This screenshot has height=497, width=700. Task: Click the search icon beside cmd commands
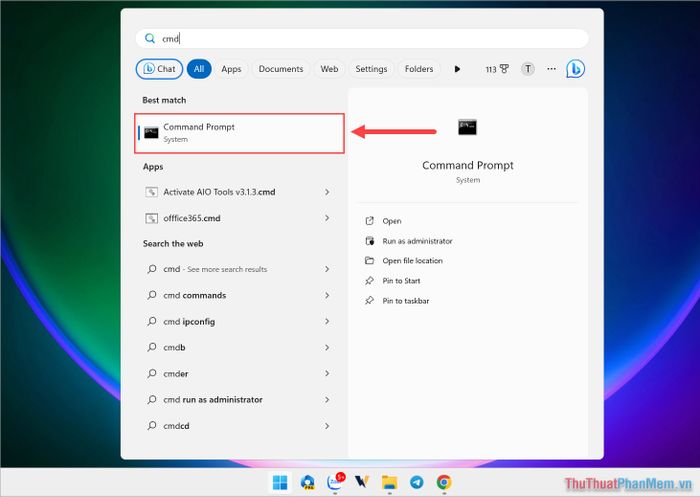tap(152, 295)
